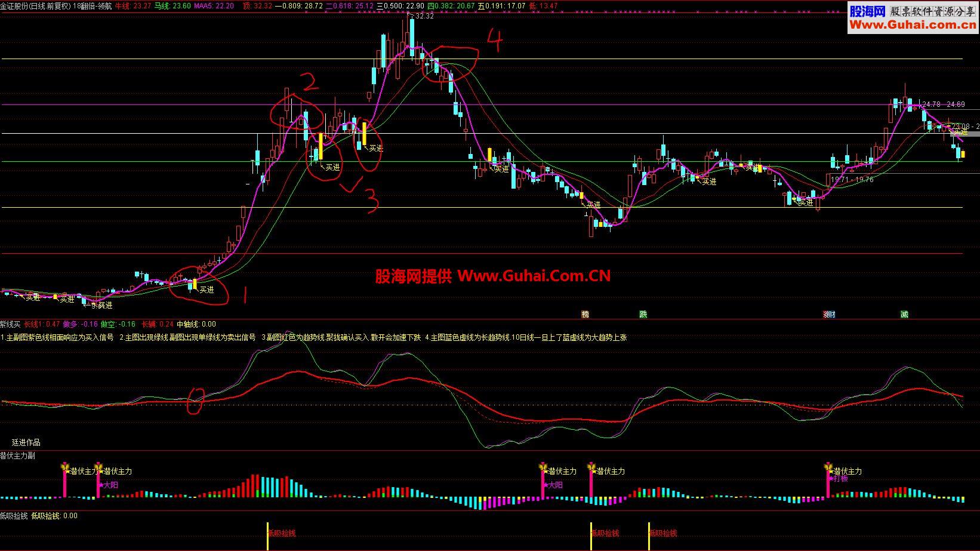980x551 pixels.
Task: Click the 长辅: 0.24 value
Action: click(x=158, y=324)
